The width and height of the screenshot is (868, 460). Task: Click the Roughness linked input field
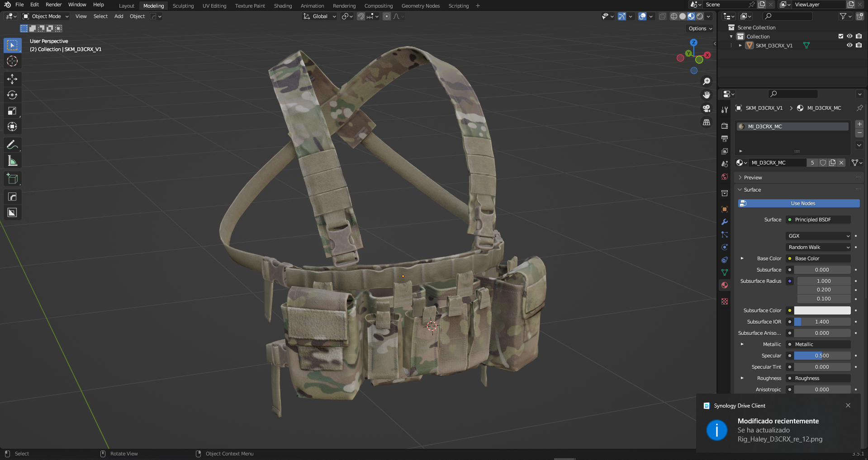pos(819,378)
